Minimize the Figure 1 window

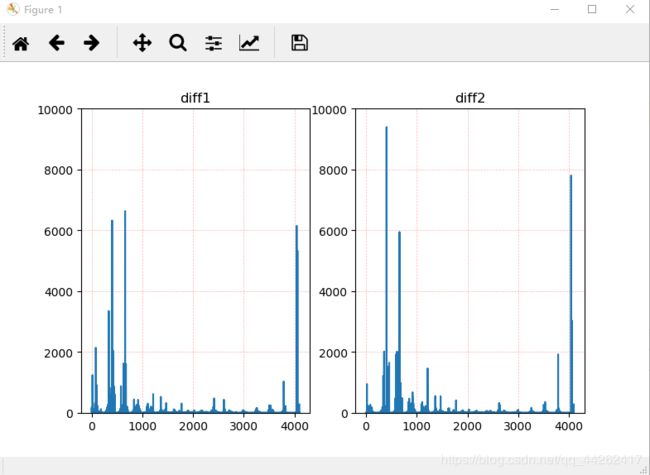[555, 9]
